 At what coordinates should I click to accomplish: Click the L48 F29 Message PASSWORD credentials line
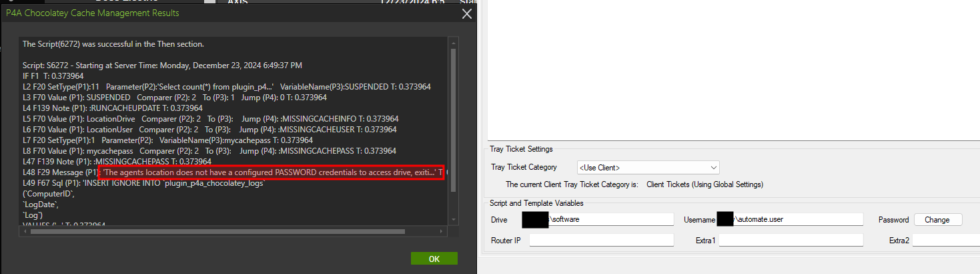[x=235, y=172]
